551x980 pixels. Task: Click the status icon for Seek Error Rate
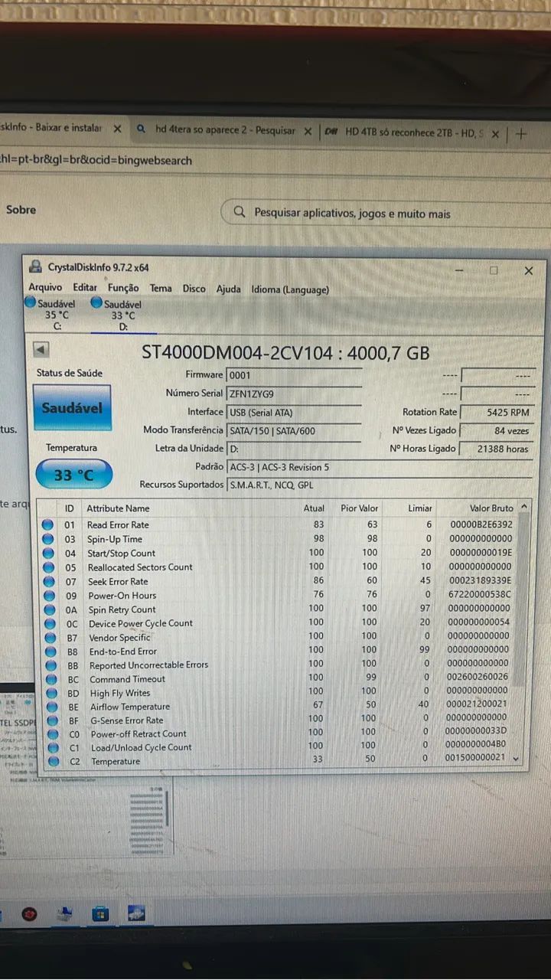click(49, 582)
